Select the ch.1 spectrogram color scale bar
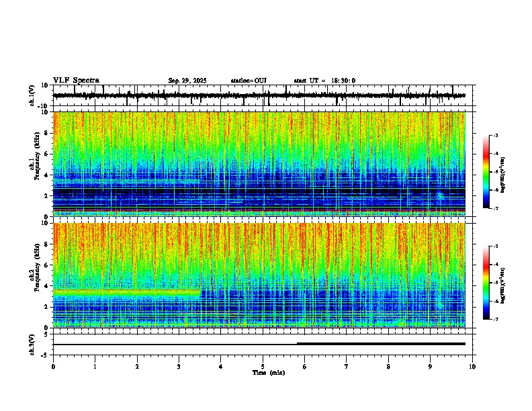Image resolution: width=532 pixels, height=411 pixels. tap(486, 172)
